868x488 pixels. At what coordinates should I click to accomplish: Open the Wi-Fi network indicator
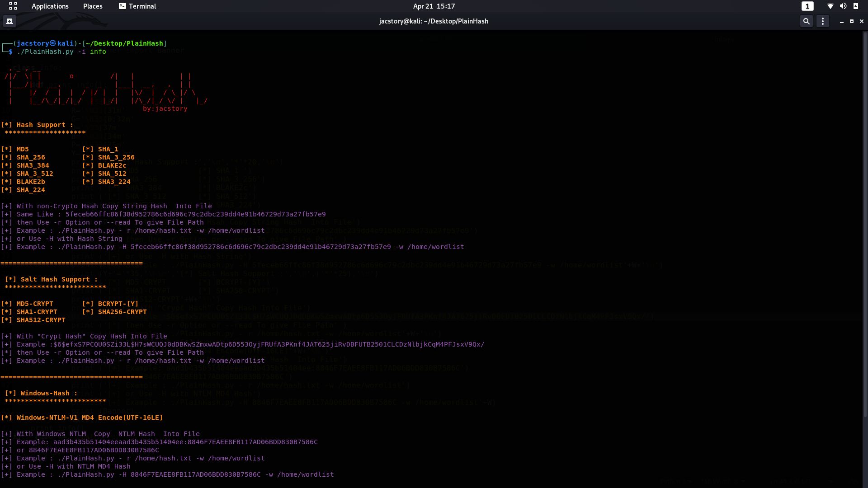click(830, 6)
